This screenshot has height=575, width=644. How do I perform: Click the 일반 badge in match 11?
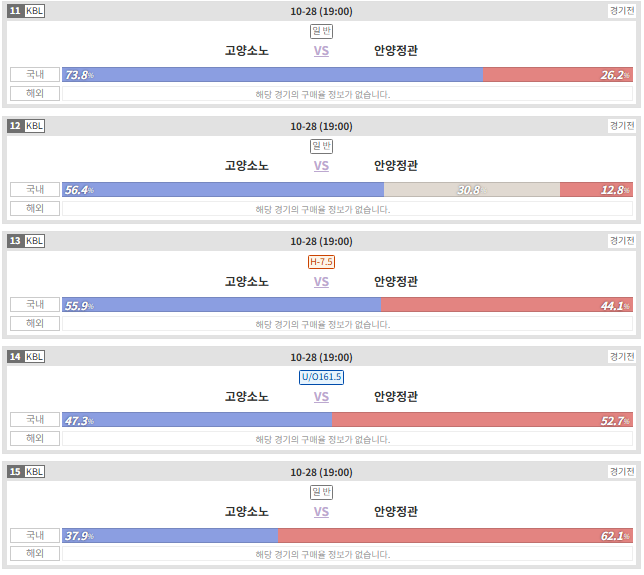(321, 31)
